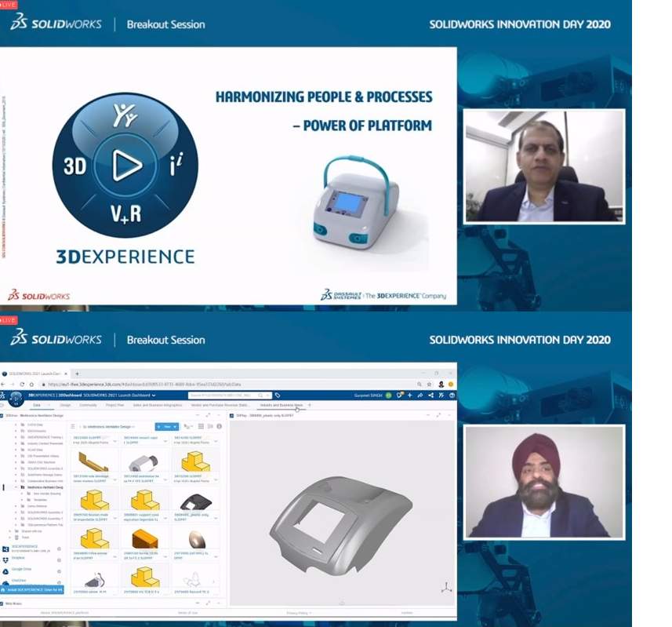Viewport: 672px width, 627px height.
Task: Open settings gear for Google Drive
Action: click(59, 571)
